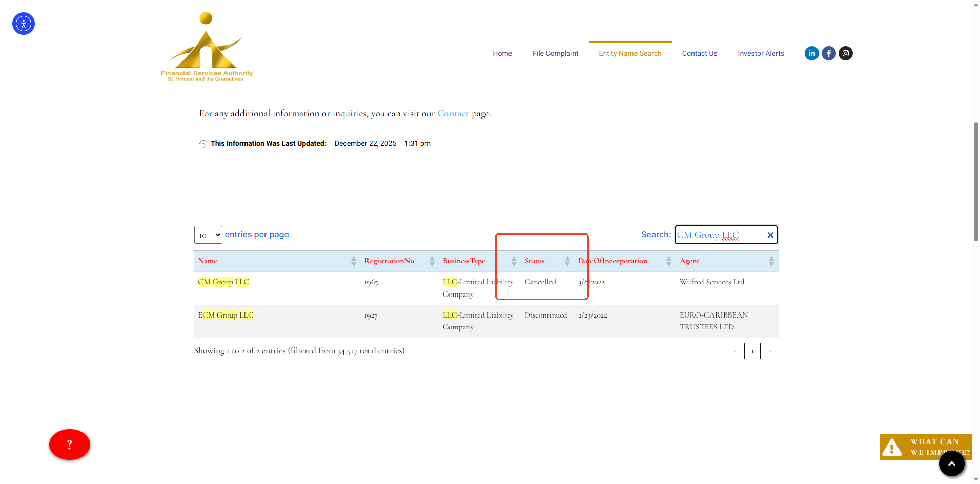Select Investor Alerts in navigation

click(x=761, y=53)
